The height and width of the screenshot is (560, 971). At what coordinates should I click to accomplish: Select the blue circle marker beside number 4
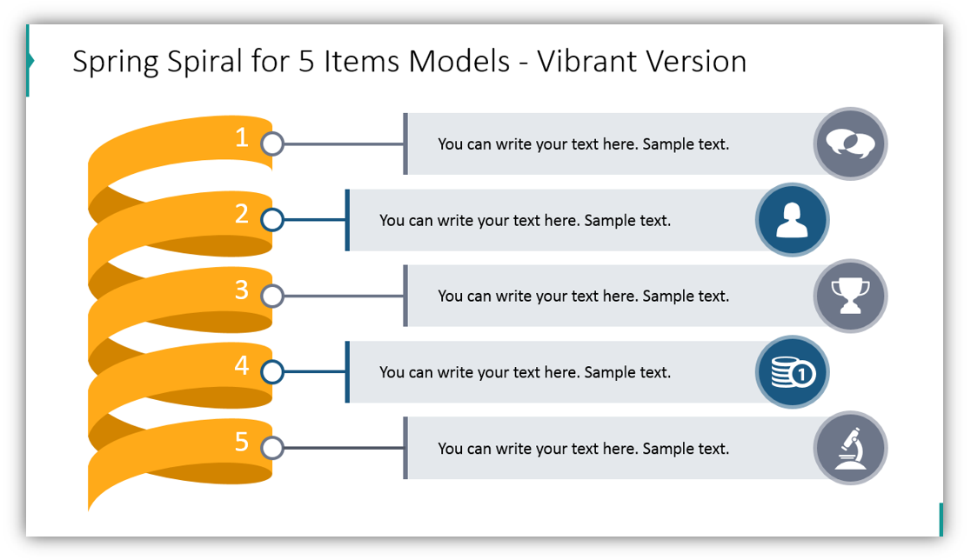pyautogui.click(x=272, y=372)
